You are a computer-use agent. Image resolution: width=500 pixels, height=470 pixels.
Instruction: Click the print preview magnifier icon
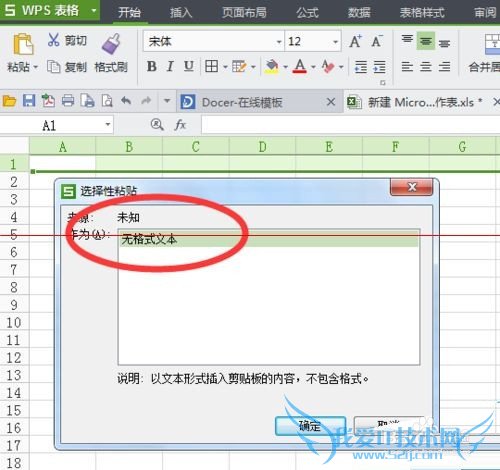pos(107,101)
